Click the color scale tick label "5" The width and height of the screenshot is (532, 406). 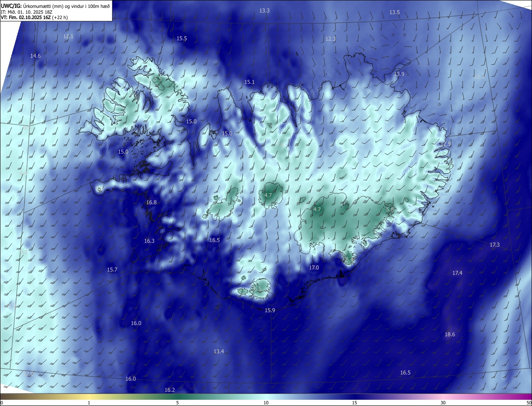tap(177, 403)
